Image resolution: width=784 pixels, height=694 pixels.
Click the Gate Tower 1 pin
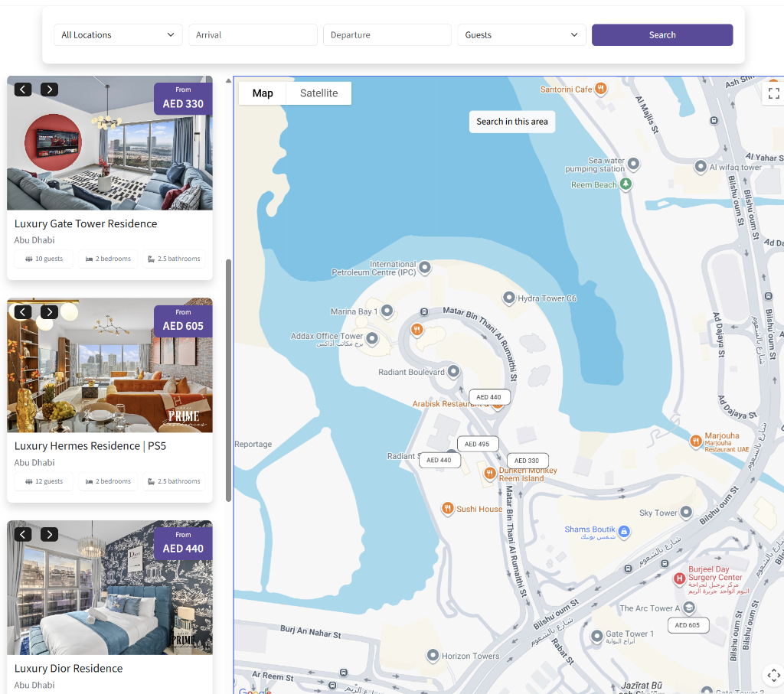[x=597, y=636]
